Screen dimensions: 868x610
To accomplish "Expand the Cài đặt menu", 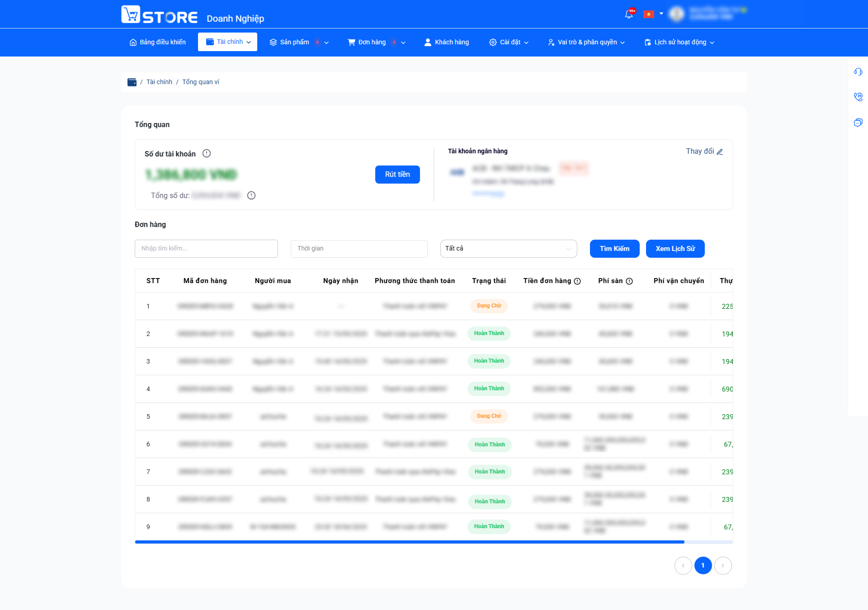I will (508, 42).
